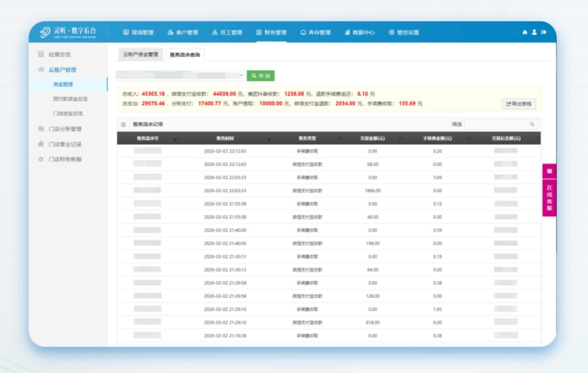Screen dimensions: 588x373
Task: Click the transaction amount 1896.00 cell
Action: pyautogui.click(x=373, y=191)
